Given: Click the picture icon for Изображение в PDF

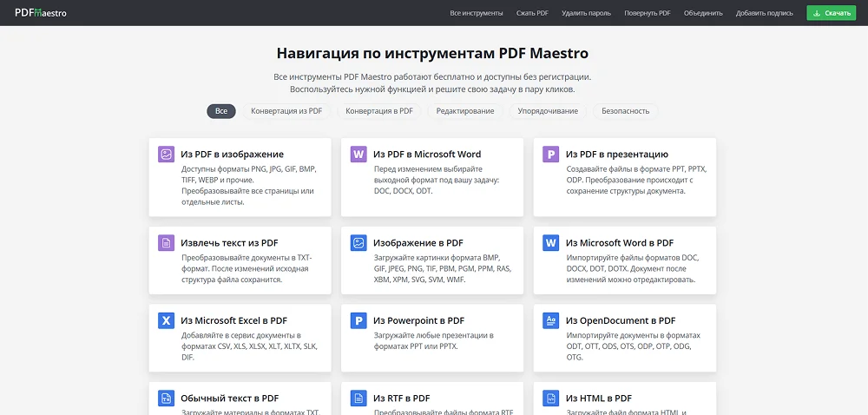Looking at the screenshot, I should (x=358, y=243).
